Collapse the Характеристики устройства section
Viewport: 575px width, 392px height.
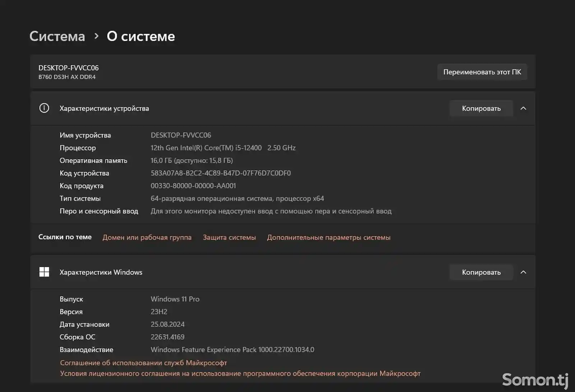point(523,108)
